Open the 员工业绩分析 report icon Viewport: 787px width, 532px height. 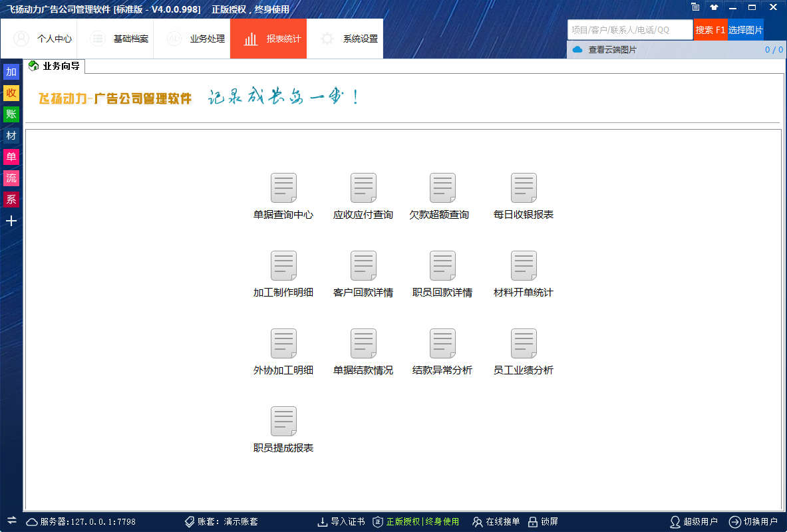tap(524, 344)
